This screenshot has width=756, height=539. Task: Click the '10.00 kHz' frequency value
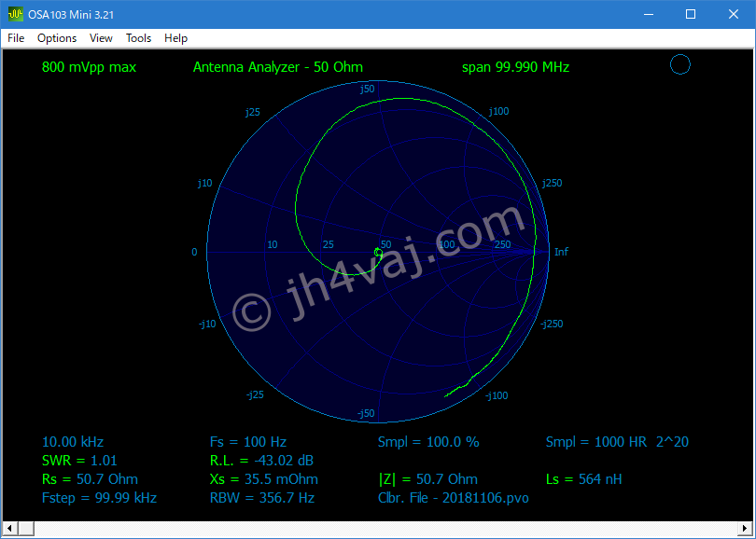tap(73, 442)
